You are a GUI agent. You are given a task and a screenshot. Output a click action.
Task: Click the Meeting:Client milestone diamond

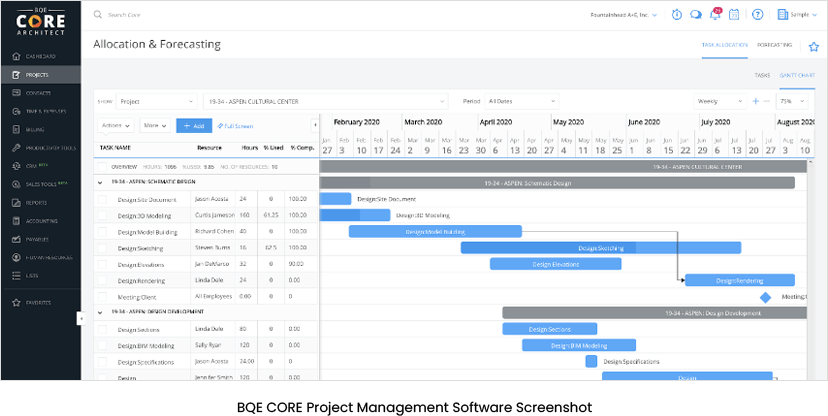(x=765, y=298)
